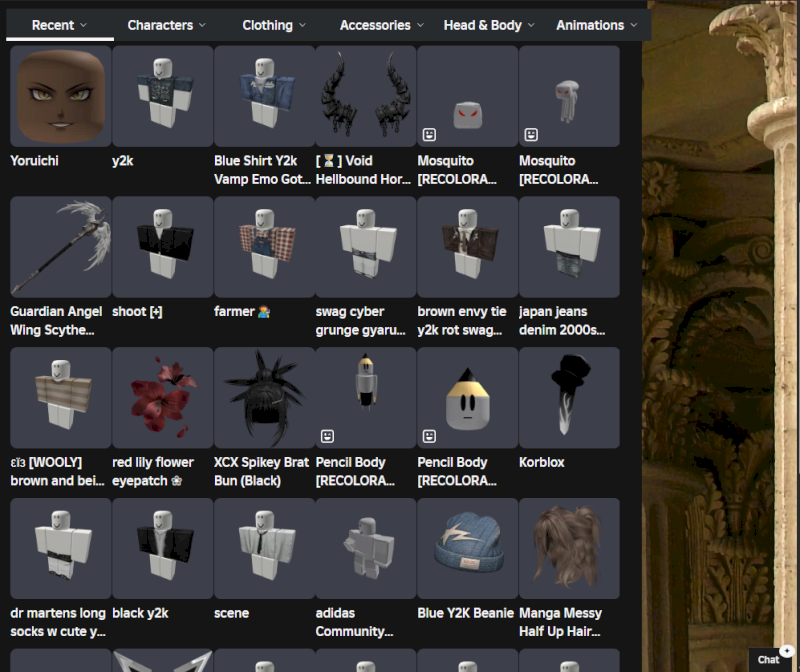Equip the Void Hellbound Horns item
Screen dimensions: 800x672
pos(365,96)
